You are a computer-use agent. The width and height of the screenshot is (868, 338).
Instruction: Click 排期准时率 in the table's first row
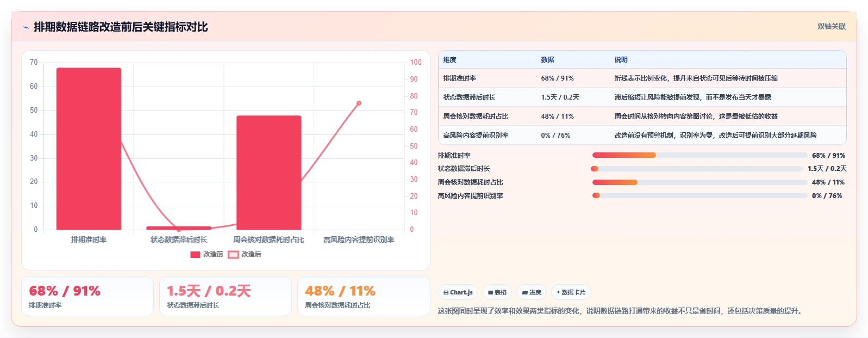[459, 78]
